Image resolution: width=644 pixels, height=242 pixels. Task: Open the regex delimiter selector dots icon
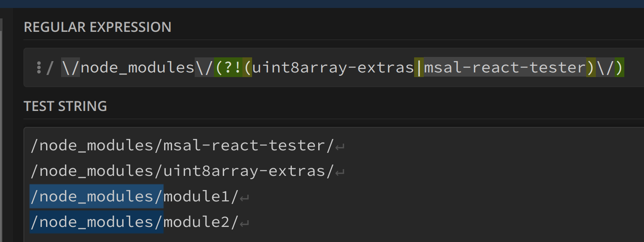(x=39, y=67)
